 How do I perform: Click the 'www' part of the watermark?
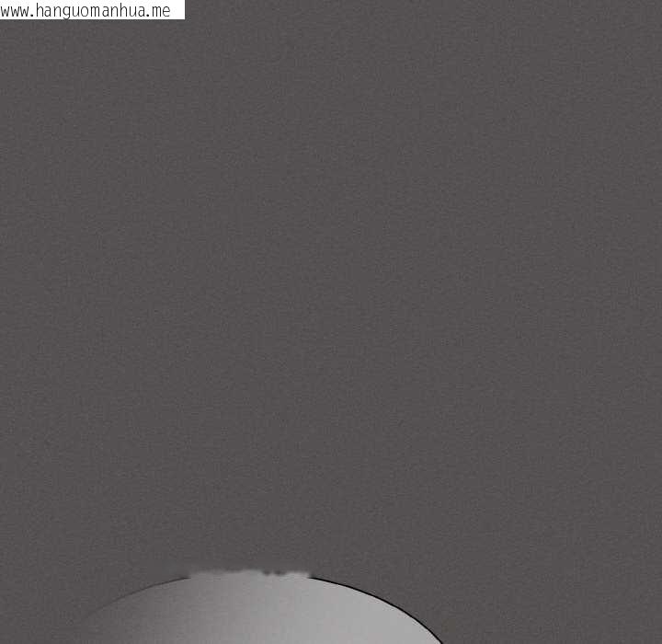click(x=17, y=11)
